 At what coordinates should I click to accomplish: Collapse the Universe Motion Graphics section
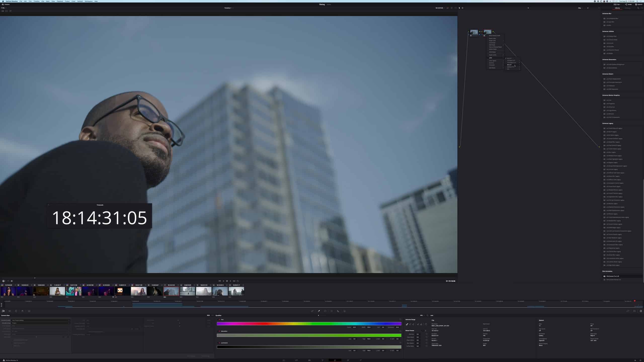(611, 95)
